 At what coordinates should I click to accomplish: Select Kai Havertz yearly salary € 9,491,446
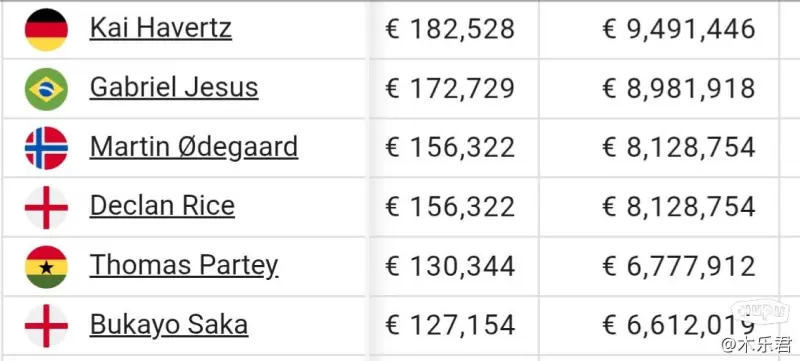coord(679,29)
